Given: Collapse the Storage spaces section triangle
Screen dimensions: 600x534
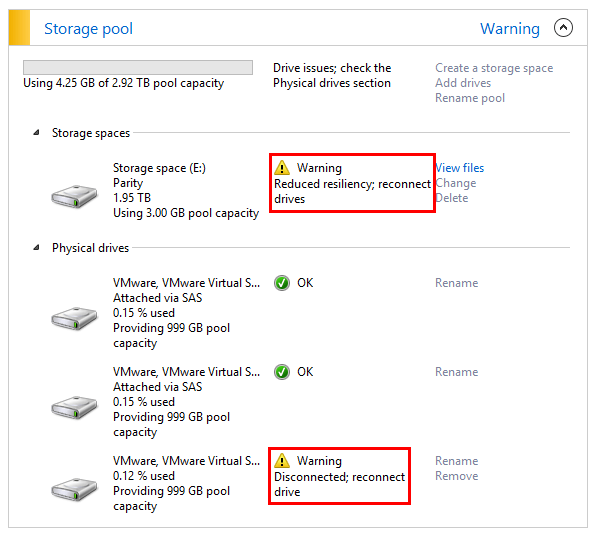Looking at the screenshot, I should 36,133.
